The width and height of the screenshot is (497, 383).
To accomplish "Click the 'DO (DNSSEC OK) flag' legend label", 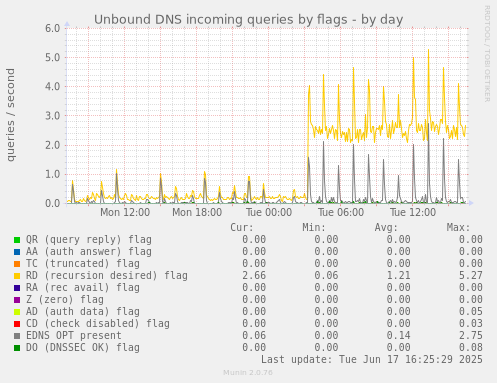I will (x=83, y=348).
